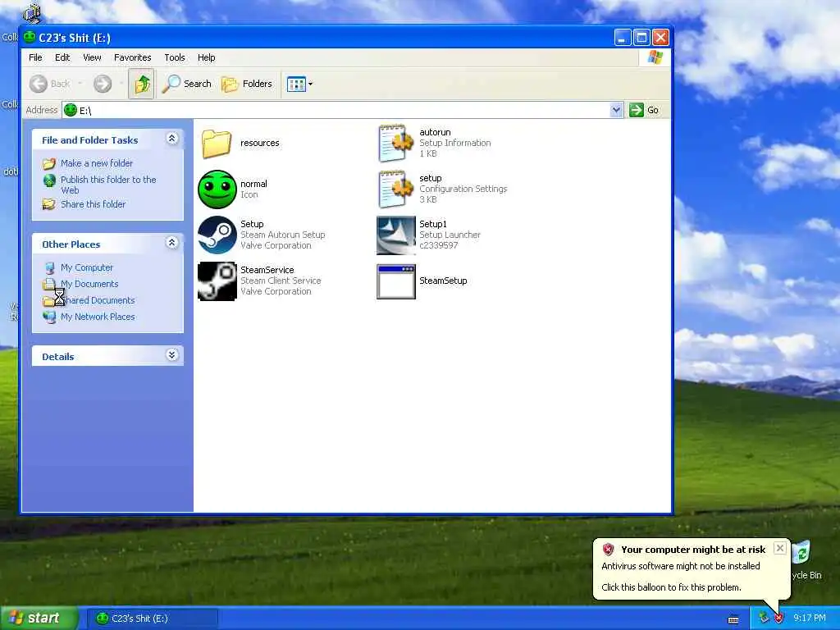840x630 pixels.
Task: Click the 'SteamService' file name
Action: [x=267, y=270]
